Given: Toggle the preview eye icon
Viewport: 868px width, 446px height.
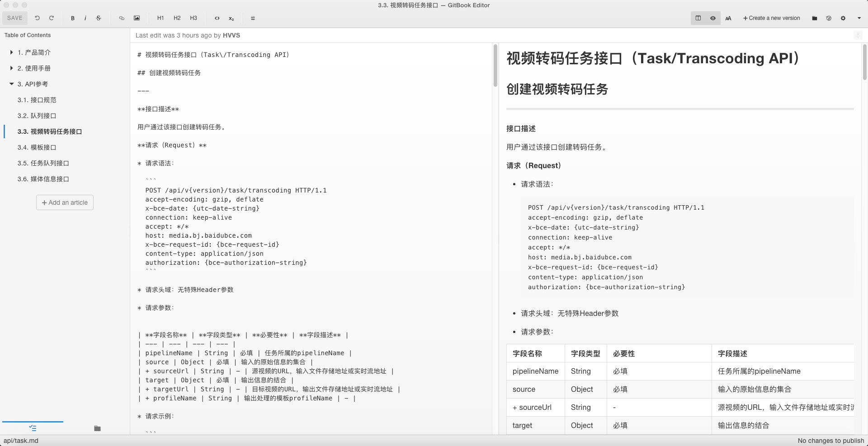Looking at the screenshot, I should click(712, 18).
